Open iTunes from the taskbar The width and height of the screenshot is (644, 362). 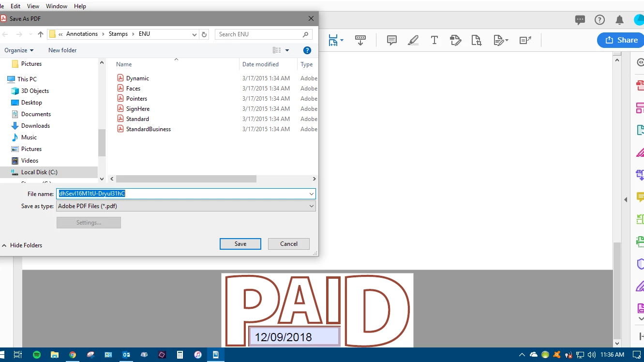tap(198, 355)
